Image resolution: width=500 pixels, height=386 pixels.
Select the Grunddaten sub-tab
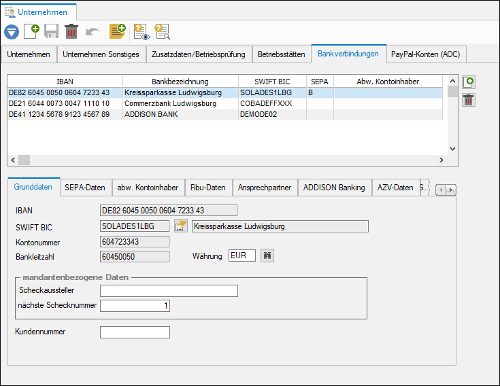(x=33, y=187)
